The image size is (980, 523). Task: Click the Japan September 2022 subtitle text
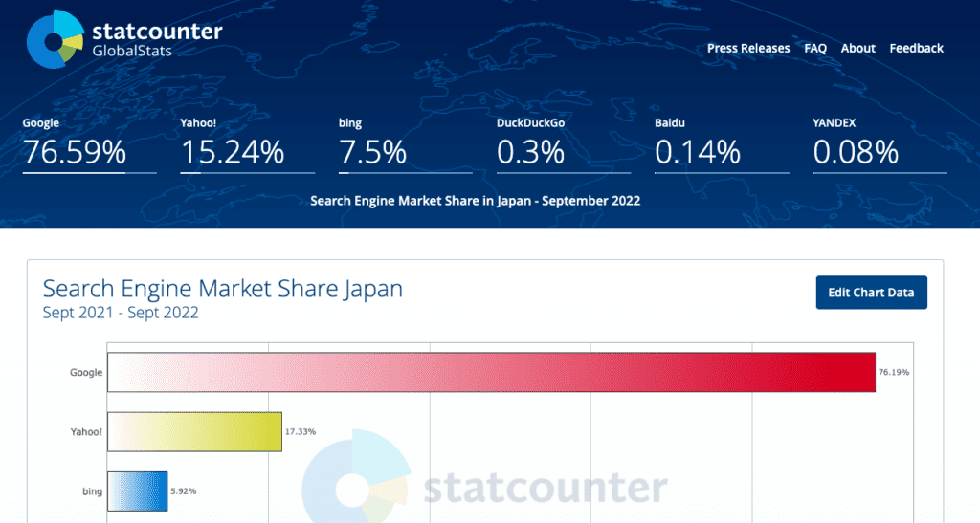(x=475, y=201)
